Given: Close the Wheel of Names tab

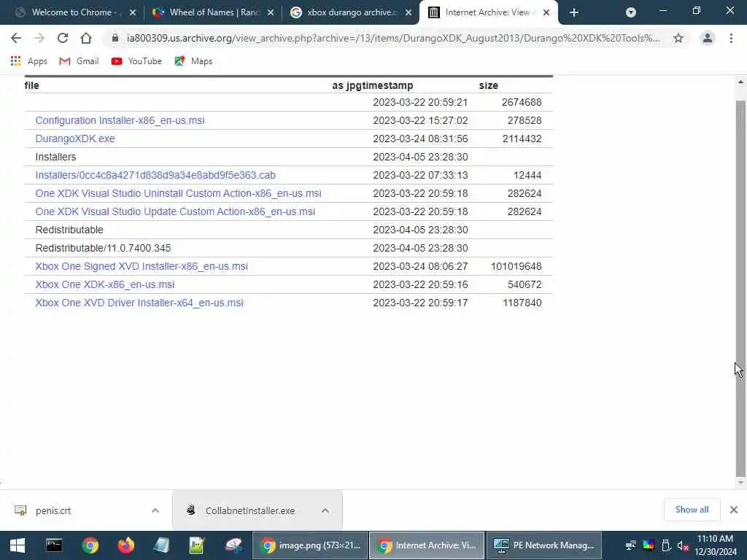Looking at the screenshot, I should (x=271, y=13).
